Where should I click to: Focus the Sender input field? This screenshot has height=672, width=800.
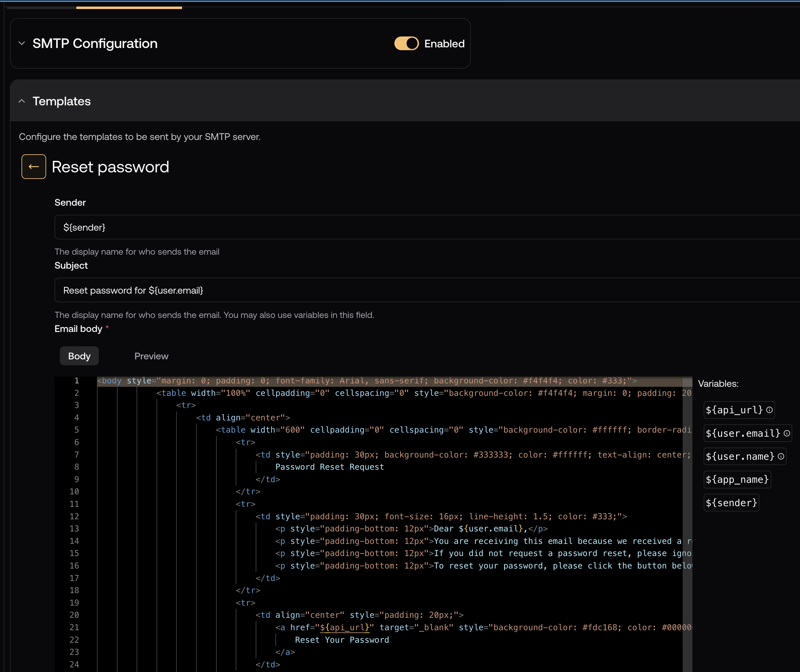419,228
